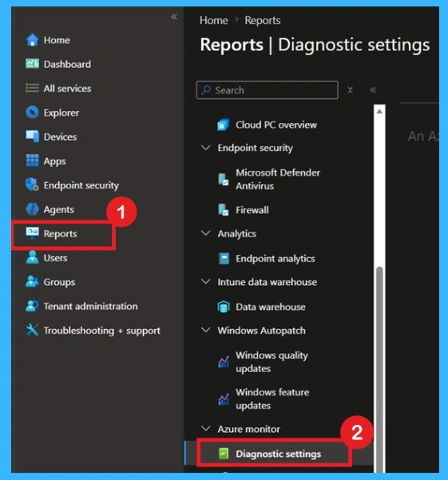Collapse the left navigation sidebar
448x480 pixels.
click(174, 17)
